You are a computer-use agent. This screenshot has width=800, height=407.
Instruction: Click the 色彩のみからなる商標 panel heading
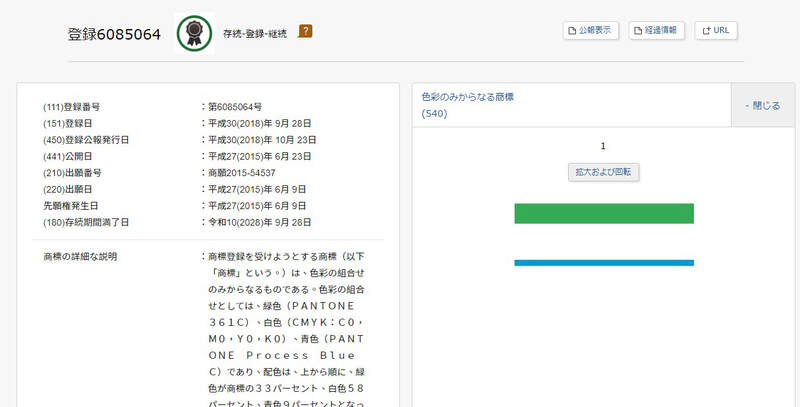click(x=467, y=97)
